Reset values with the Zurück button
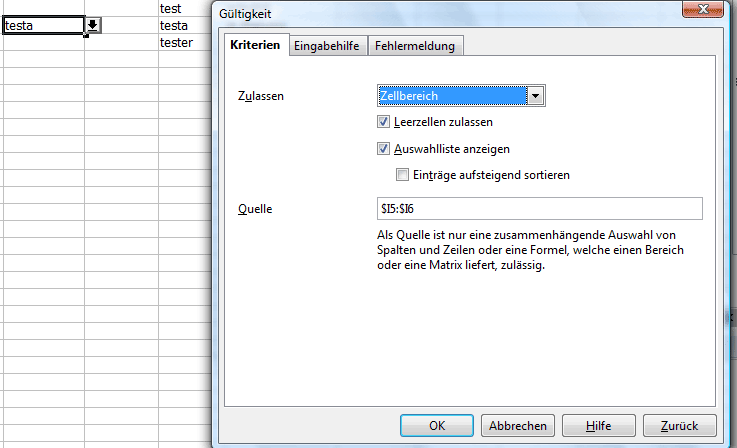 click(679, 425)
